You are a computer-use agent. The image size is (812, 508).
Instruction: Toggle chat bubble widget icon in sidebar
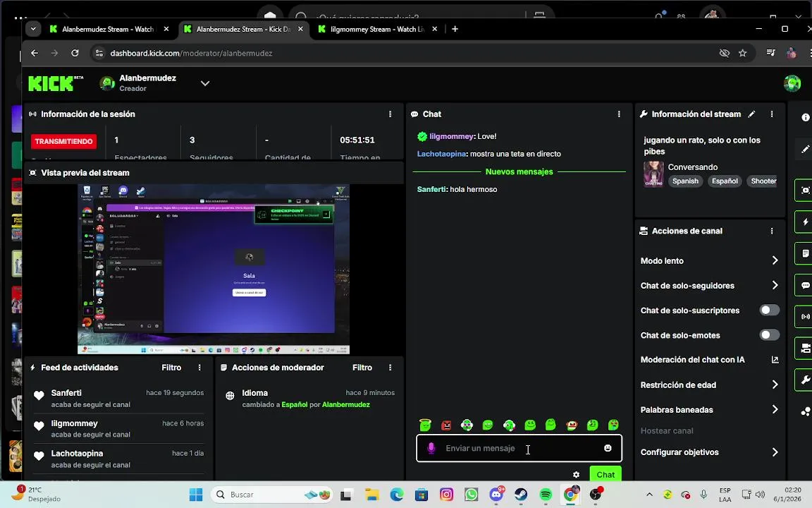(805, 285)
